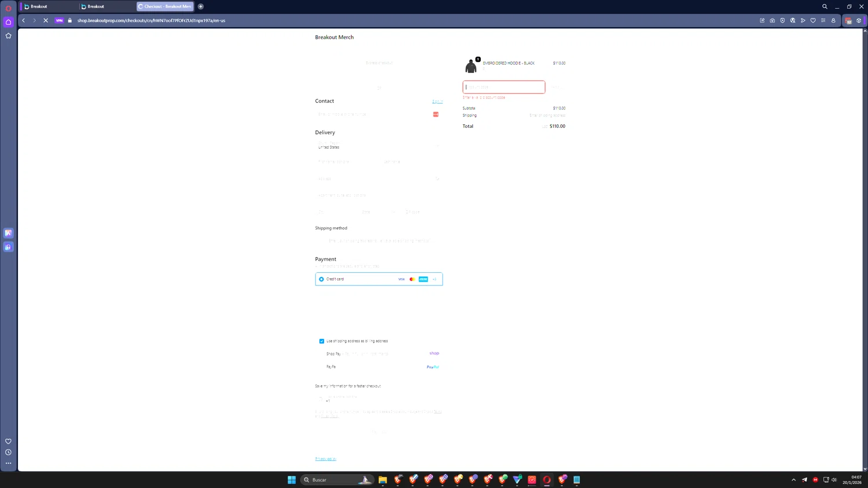Click the address bar URL
Image resolution: width=868 pixels, height=488 pixels.
click(151, 20)
